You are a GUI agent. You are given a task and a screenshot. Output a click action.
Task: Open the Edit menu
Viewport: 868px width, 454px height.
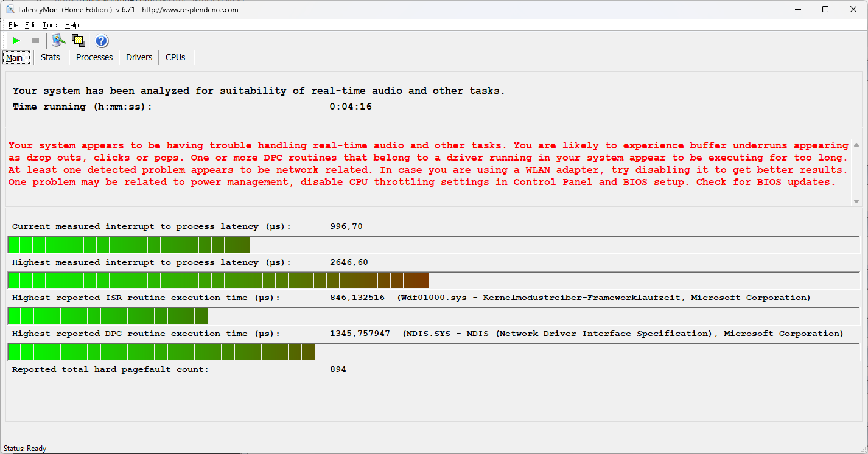[30, 25]
